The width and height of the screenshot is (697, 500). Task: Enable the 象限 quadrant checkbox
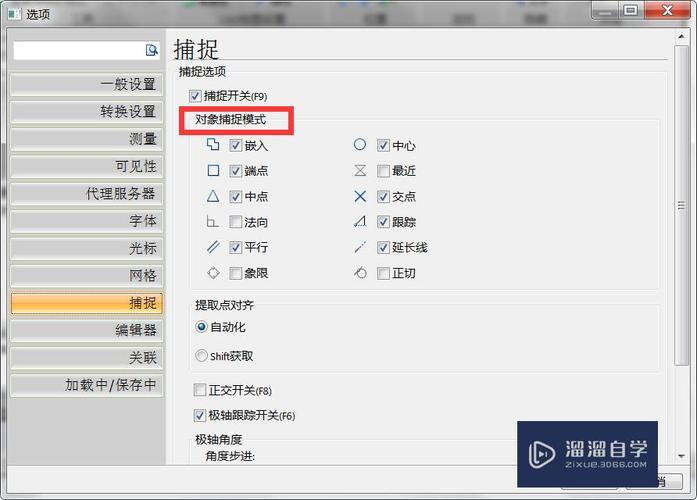tap(236, 273)
